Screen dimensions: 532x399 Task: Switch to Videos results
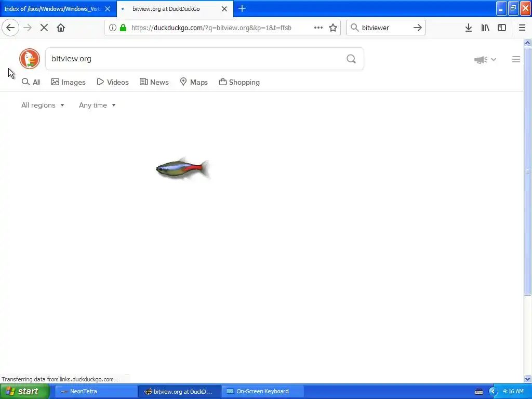[113, 82]
